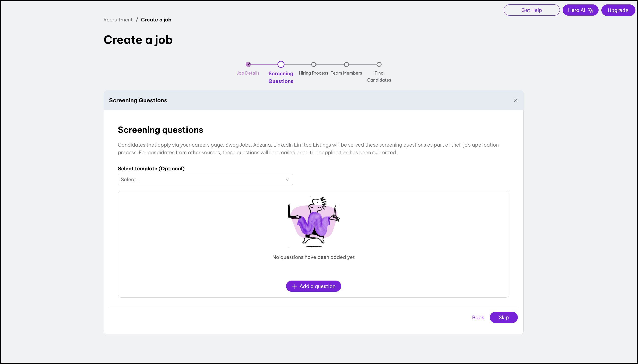638x364 pixels.
Task: Click the Find Candidates step circle
Action: click(x=379, y=65)
